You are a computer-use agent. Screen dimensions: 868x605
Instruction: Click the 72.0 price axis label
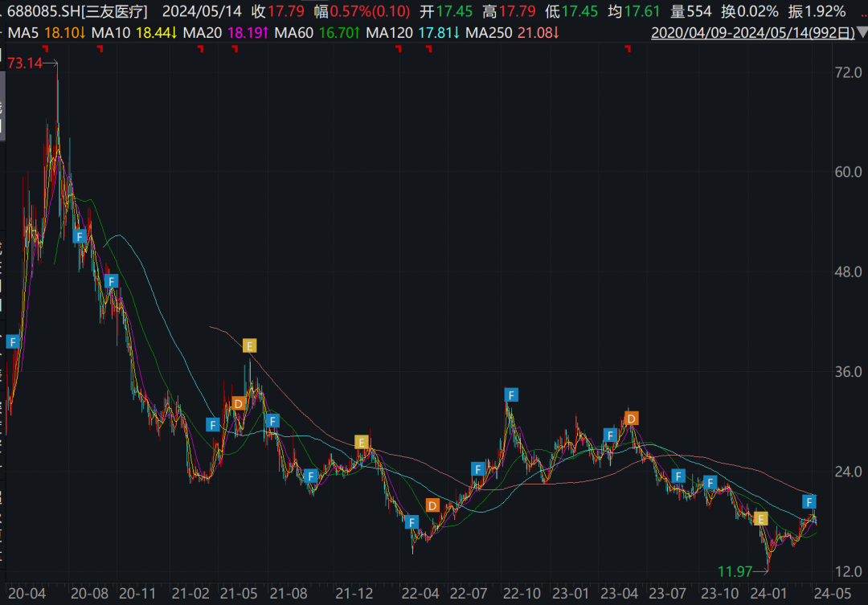pyautogui.click(x=848, y=72)
